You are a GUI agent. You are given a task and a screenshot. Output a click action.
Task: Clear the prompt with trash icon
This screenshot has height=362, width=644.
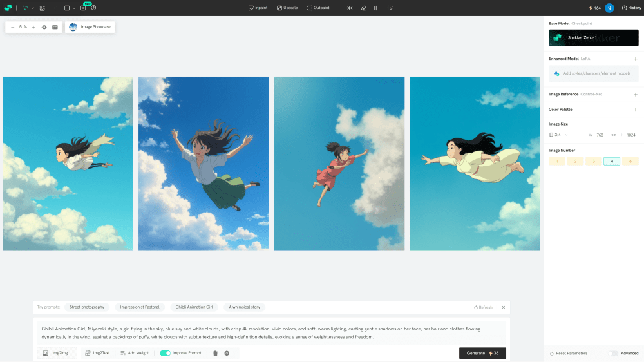tap(215, 353)
